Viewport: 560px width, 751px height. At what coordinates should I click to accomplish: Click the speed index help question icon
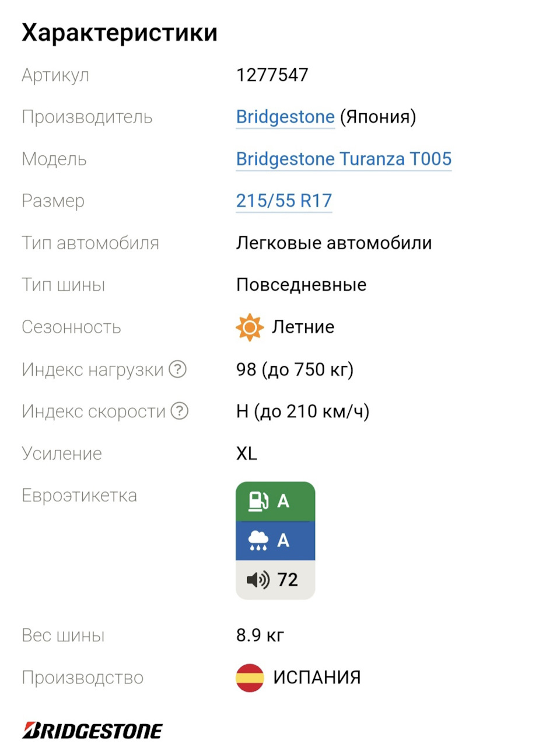tap(180, 411)
